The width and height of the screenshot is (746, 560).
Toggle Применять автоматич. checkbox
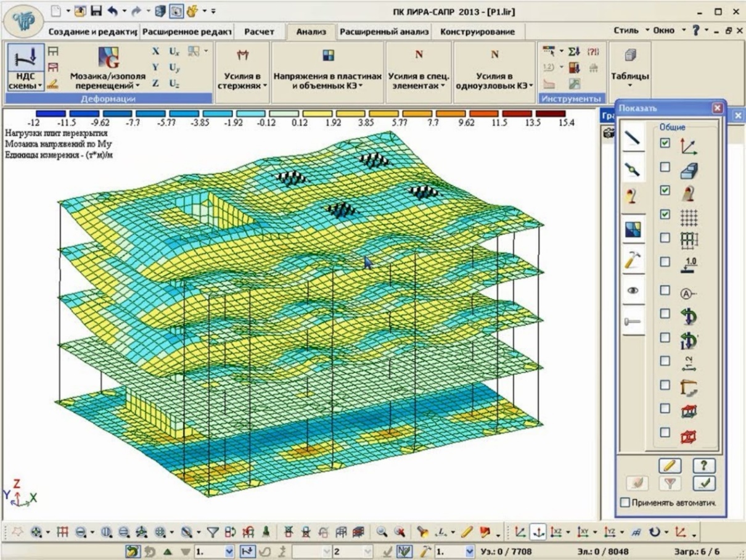[625, 503]
